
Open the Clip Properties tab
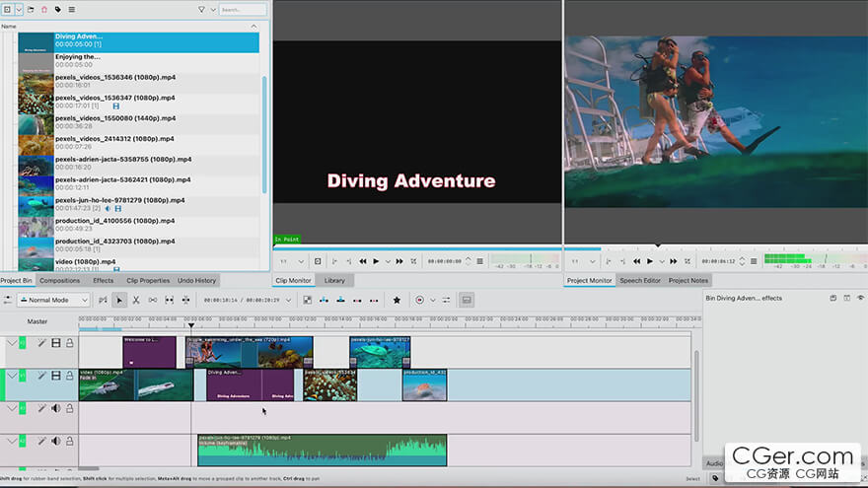click(x=148, y=281)
